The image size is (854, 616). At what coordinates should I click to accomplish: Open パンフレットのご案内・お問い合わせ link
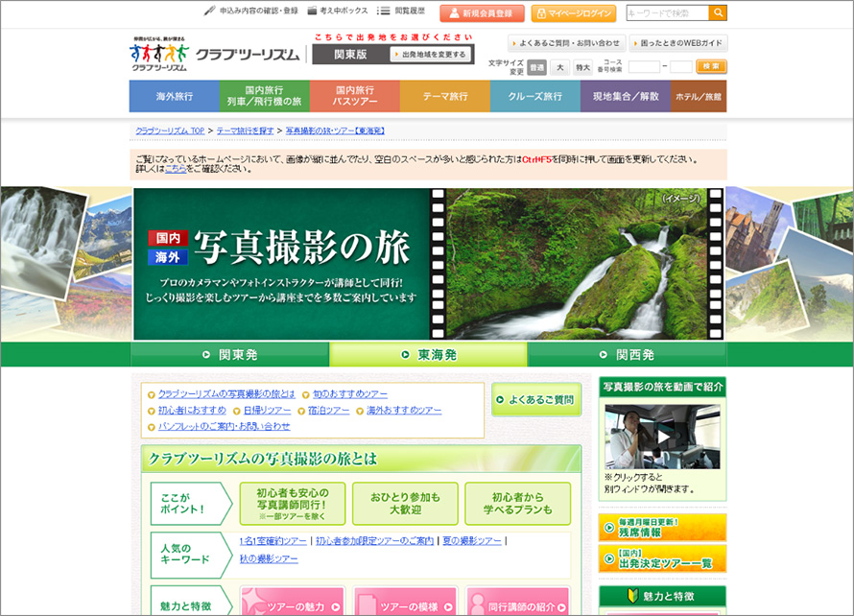pyautogui.click(x=225, y=426)
